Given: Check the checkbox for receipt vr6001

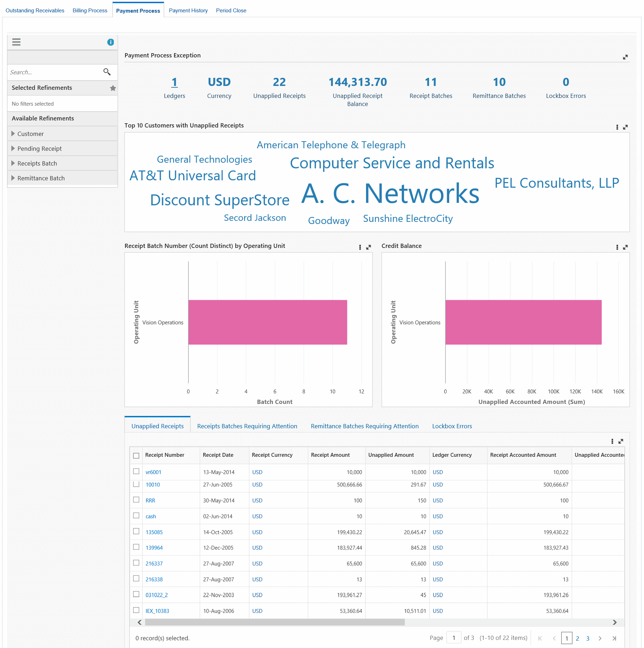Looking at the screenshot, I should pyautogui.click(x=136, y=471).
